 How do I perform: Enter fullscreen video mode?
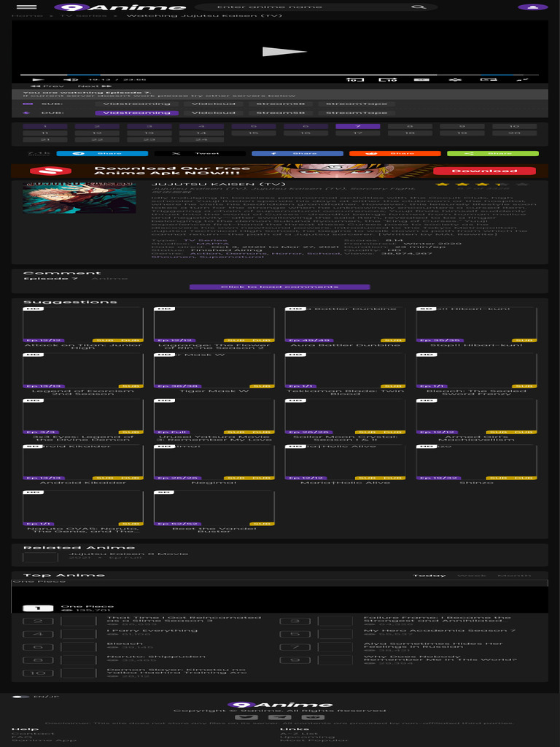[x=522, y=80]
